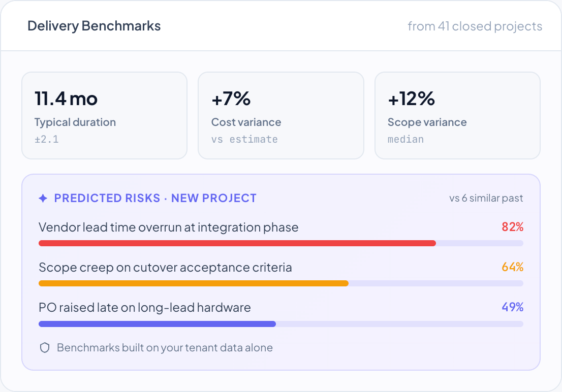This screenshot has height=392, width=562.
Task: Click the sparkle icon beside Predicted Risks
Action: coord(43,198)
